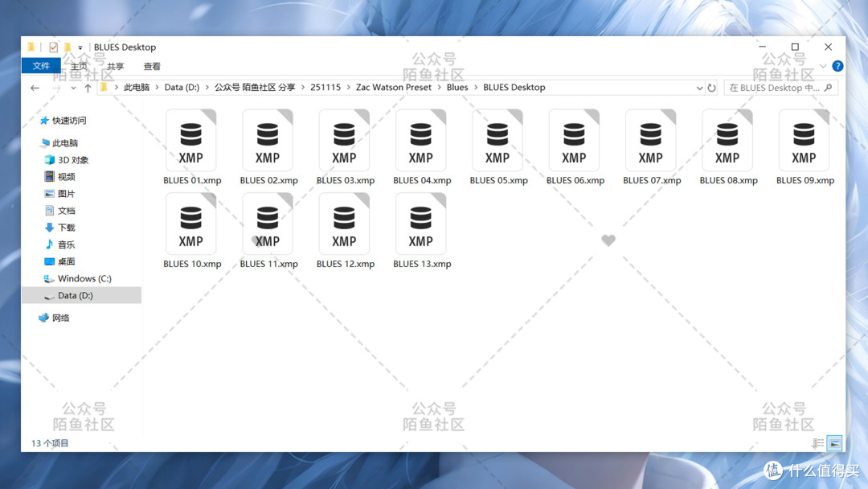Switch to large icons view layout icon
868x489 pixels.
click(834, 443)
